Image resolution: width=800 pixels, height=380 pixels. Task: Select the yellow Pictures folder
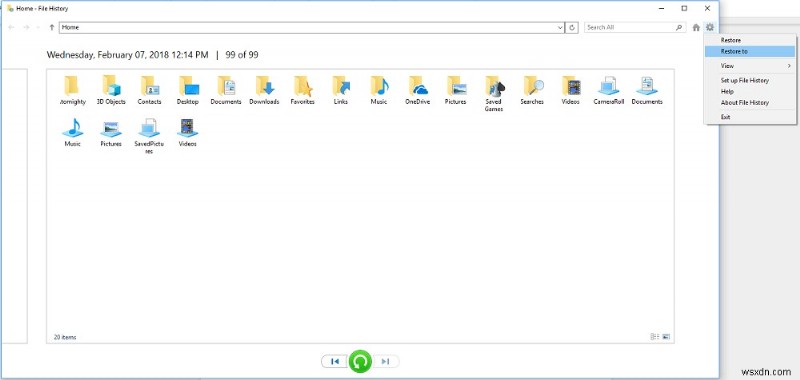(456, 90)
